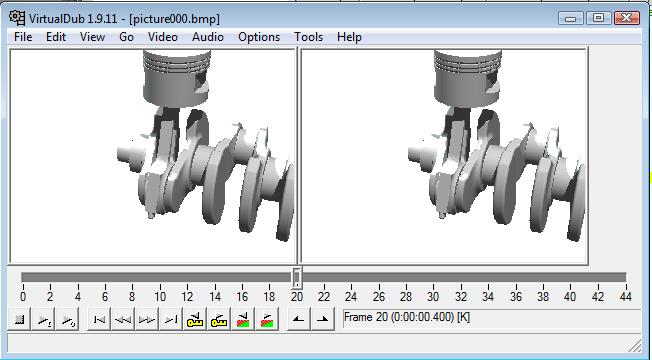Click frame 30 on the timeline
This screenshot has height=360, width=652.
[x=433, y=296]
